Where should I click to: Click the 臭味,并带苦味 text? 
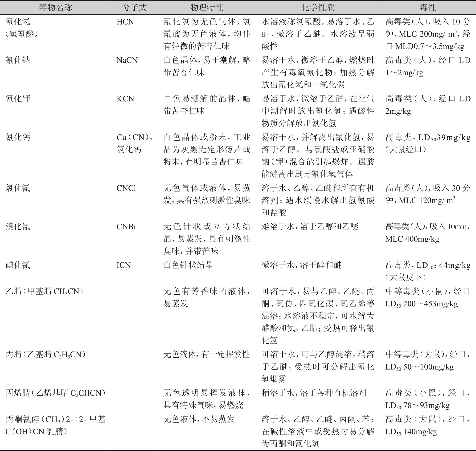tap(191, 251)
